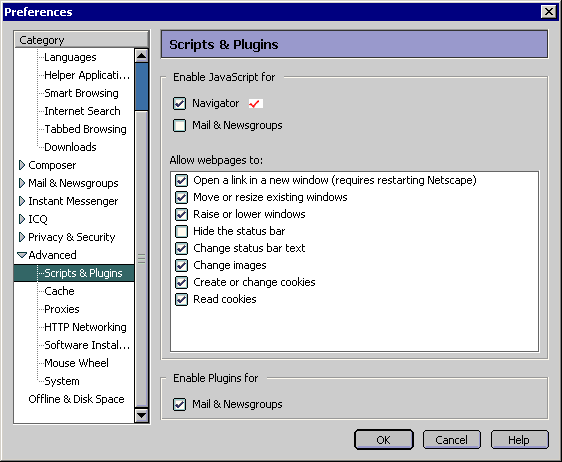The width and height of the screenshot is (562, 462).
Task: Uncheck Change images option
Action: coord(181,265)
